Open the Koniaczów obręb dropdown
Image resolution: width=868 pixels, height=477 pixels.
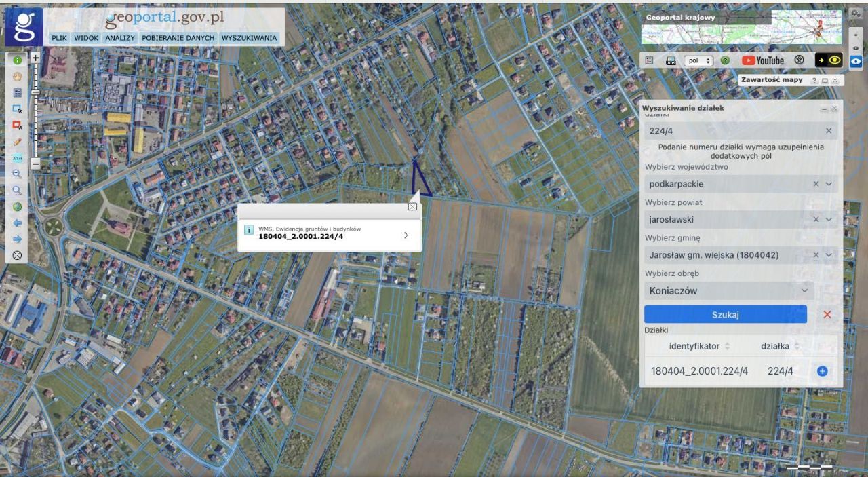tap(804, 291)
